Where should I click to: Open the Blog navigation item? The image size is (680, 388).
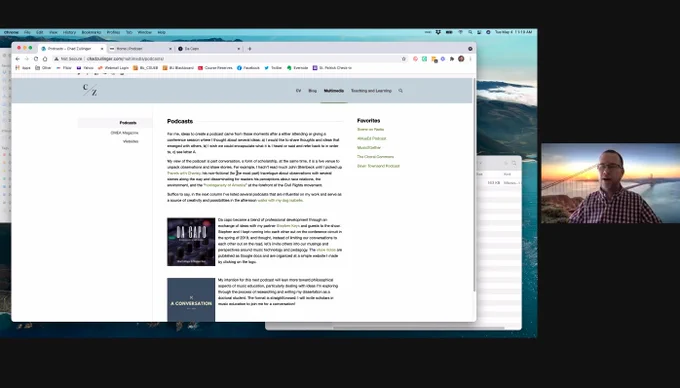click(x=312, y=91)
